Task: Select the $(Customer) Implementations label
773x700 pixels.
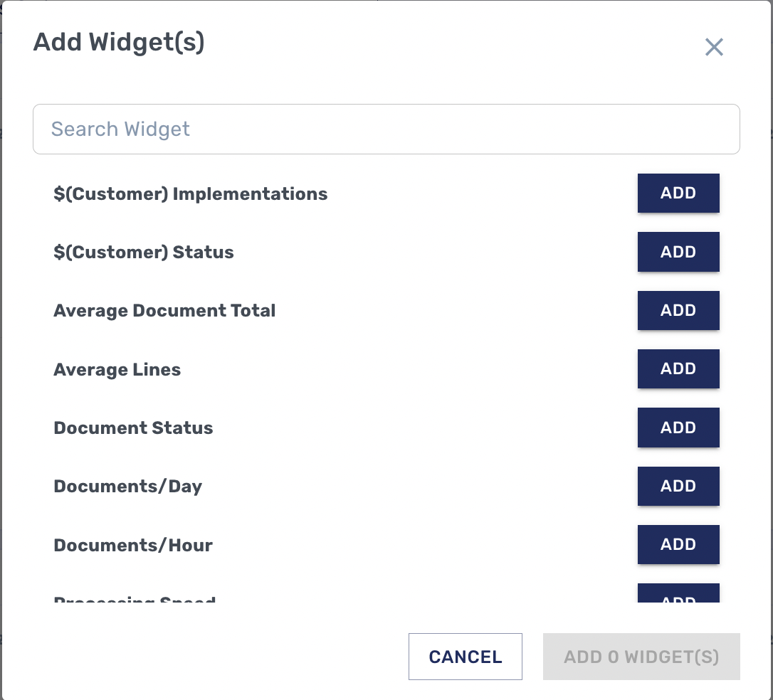Action: coord(190,194)
